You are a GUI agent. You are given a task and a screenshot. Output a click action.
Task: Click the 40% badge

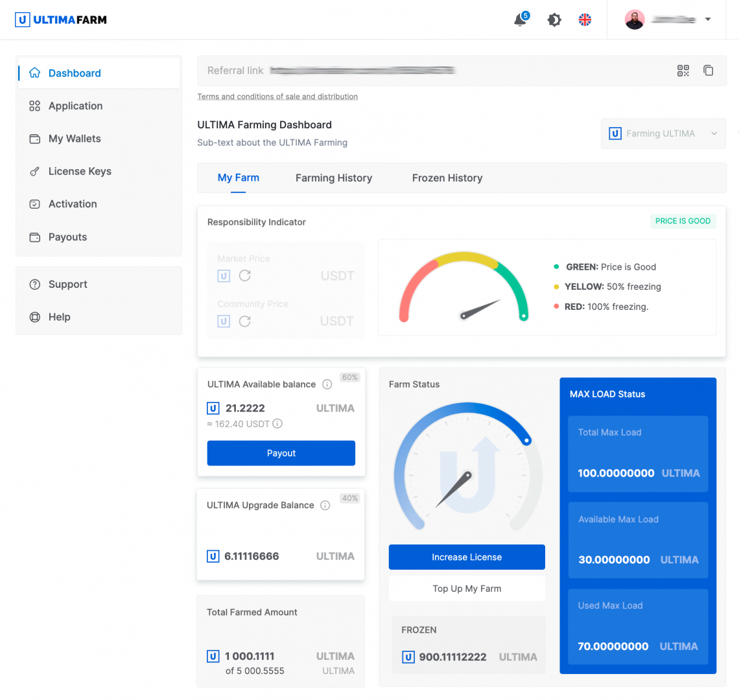pyautogui.click(x=349, y=498)
